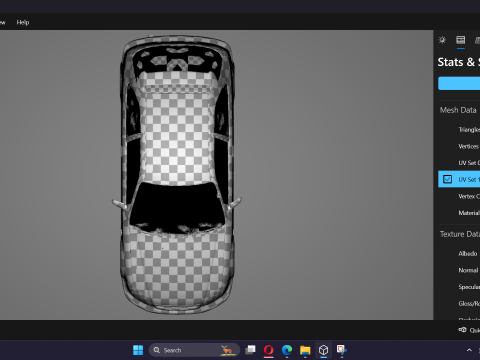This screenshot has width=480, height=360.
Task: Select the Gloss/Roughness texture row
Action: pyautogui.click(x=459, y=304)
